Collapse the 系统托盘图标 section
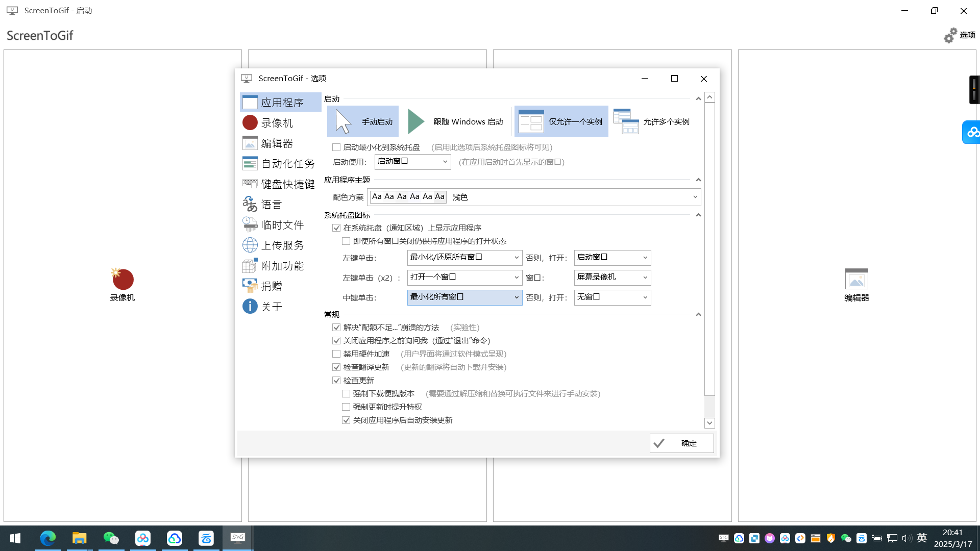The image size is (980, 551). click(x=698, y=215)
